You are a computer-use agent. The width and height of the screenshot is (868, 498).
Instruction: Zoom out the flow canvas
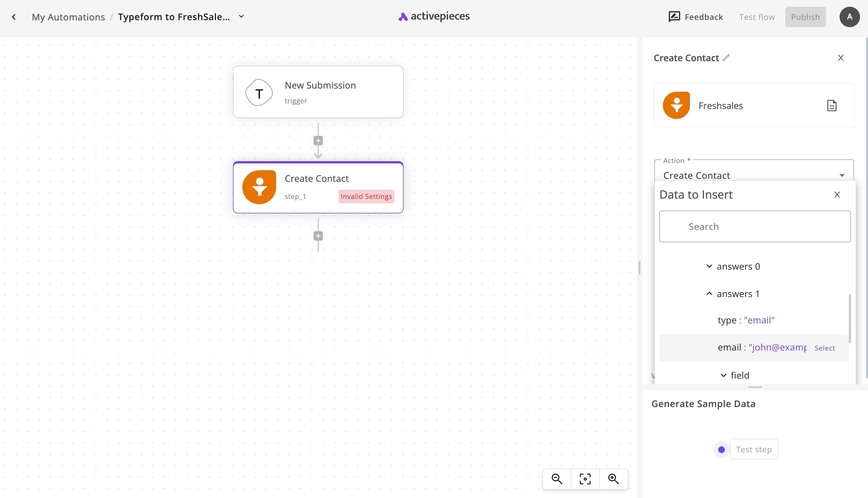(557, 479)
